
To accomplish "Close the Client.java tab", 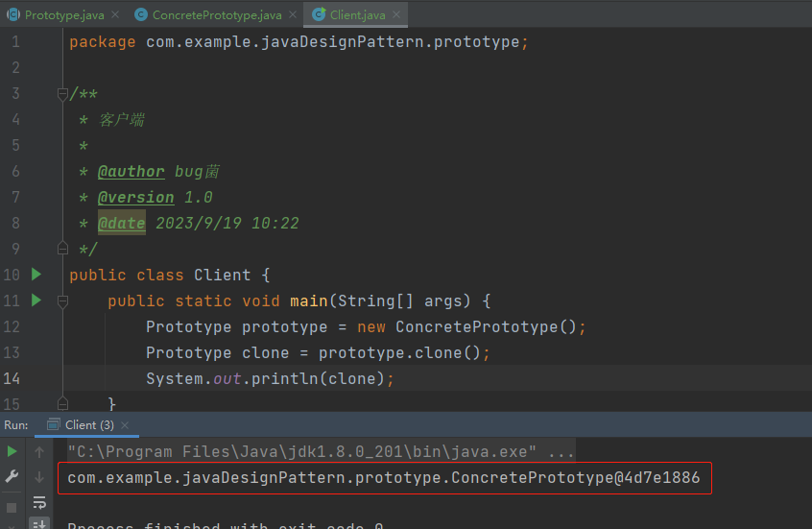I will [x=396, y=15].
